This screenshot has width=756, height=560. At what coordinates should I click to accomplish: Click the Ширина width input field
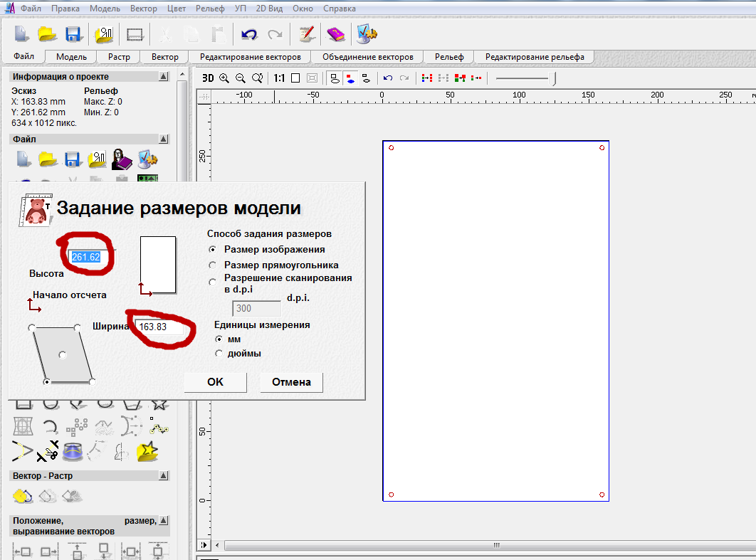pyautogui.click(x=159, y=327)
